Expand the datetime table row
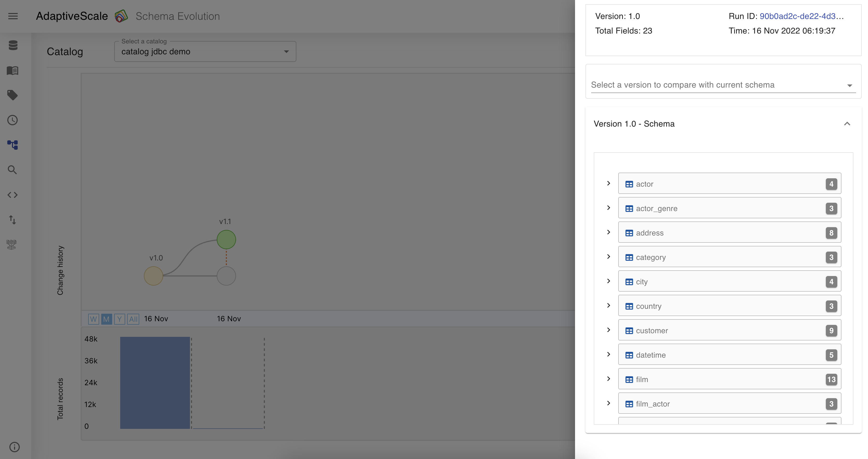Screen dimensions: 868x459 coord(609,354)
